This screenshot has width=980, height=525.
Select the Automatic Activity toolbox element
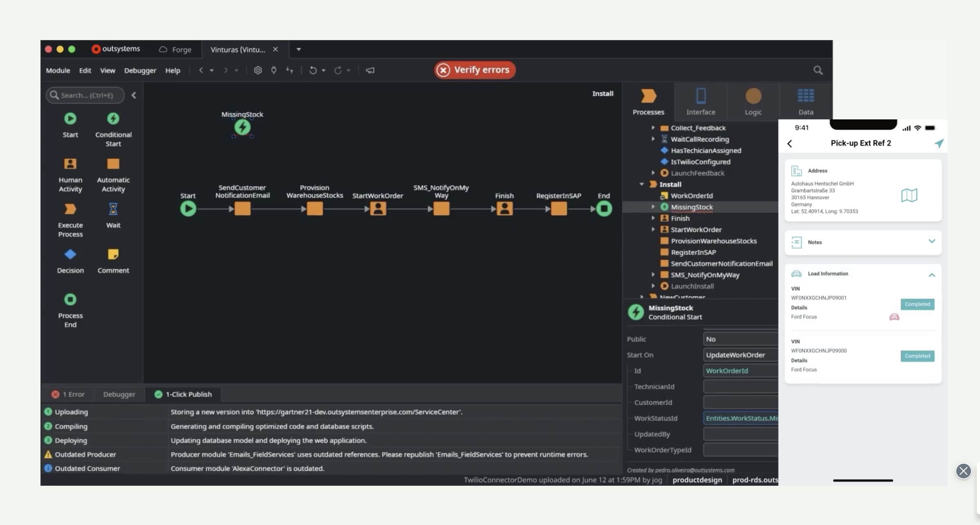113,175
